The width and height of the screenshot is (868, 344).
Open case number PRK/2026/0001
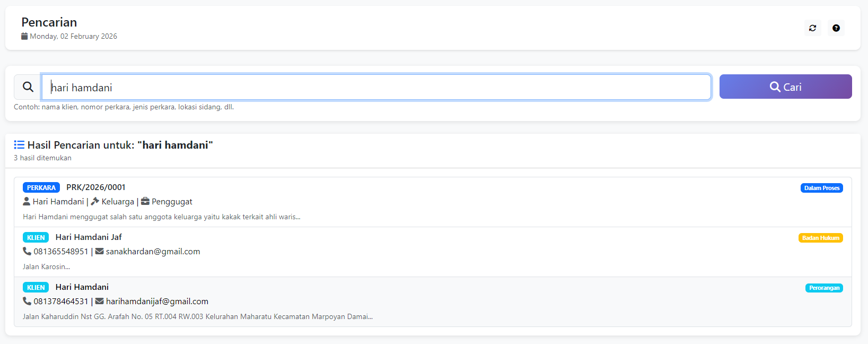tap(96, 187)
